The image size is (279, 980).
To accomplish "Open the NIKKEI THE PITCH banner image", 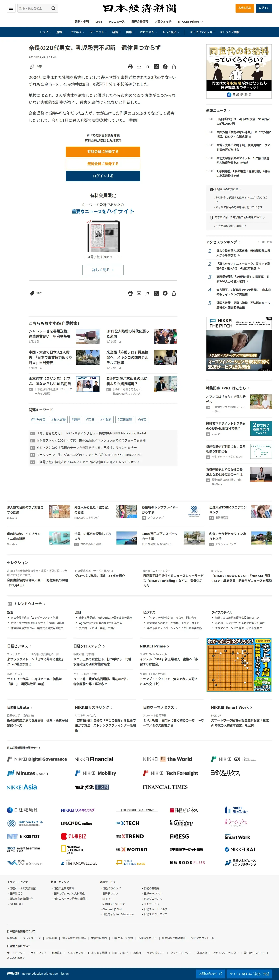I will [239, 344].
